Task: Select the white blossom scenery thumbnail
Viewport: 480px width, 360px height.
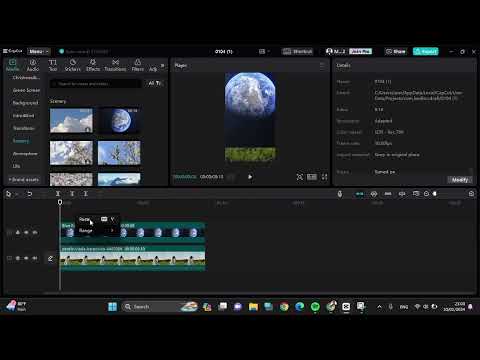Action: coord(71,153)
